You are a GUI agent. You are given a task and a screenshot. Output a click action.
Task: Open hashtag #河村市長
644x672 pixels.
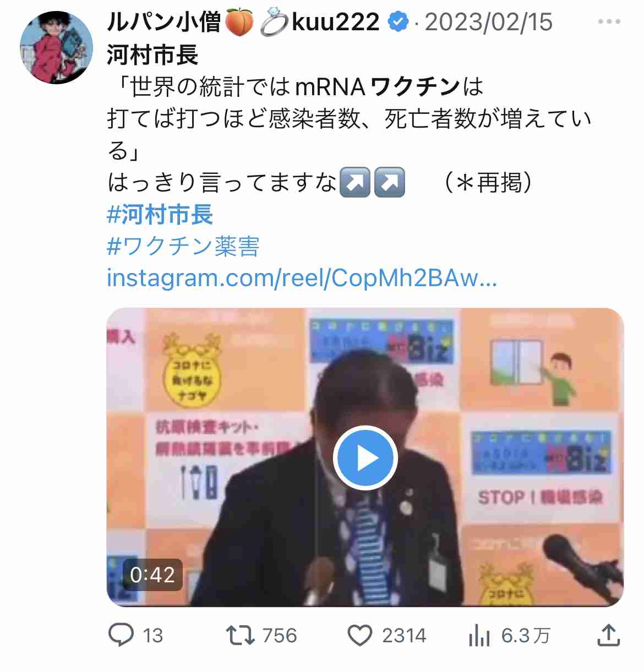point(160,215)
